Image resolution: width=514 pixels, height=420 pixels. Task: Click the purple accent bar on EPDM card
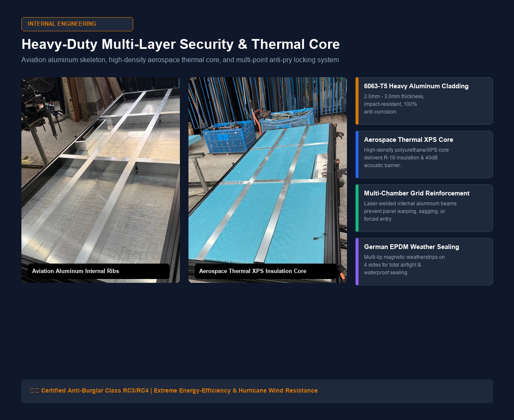(357, 262)
